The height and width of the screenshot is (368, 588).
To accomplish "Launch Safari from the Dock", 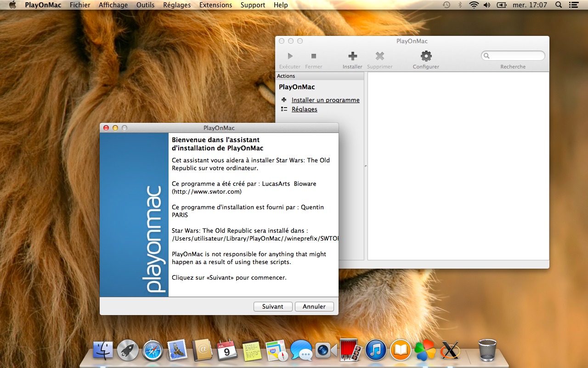I will tap(153, 351).
